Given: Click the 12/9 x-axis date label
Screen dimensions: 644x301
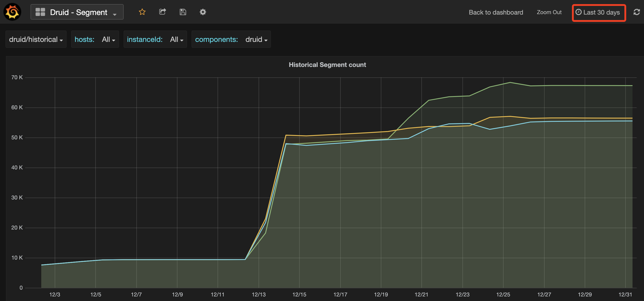Looking at the screenshot, I should (177, 294).
